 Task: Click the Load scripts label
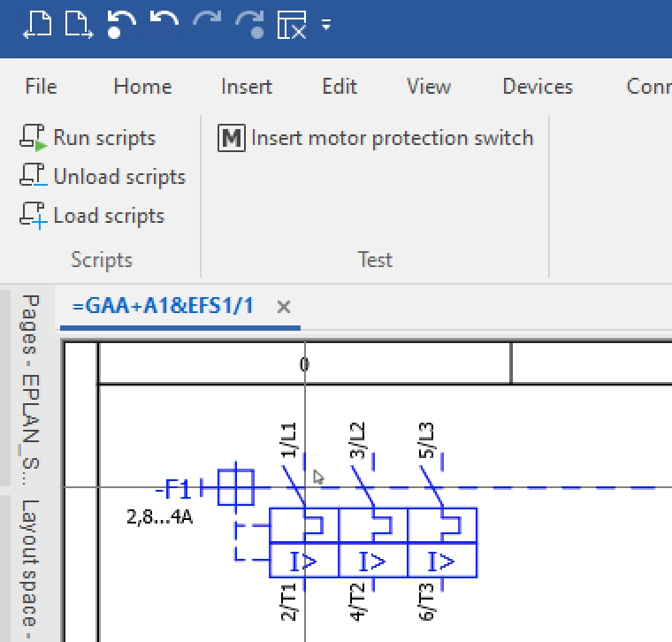point(109,215)
